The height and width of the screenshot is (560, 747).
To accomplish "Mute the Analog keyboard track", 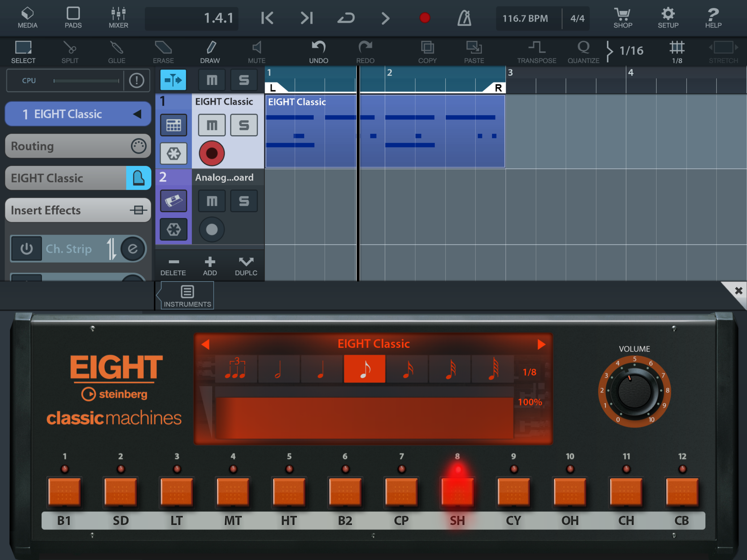I will click(x=212, y=201).
